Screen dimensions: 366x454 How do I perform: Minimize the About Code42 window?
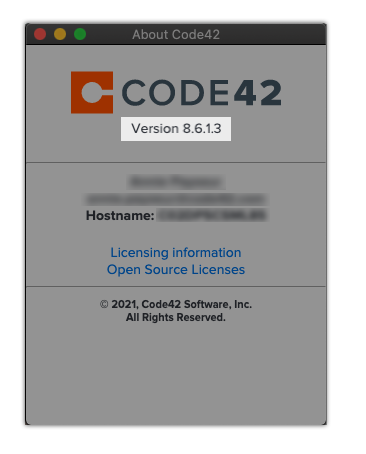60,34
